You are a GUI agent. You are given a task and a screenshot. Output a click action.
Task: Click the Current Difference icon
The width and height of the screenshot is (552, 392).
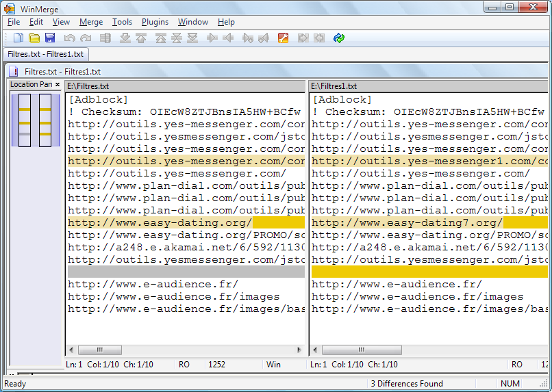click(x=177, y=38)
